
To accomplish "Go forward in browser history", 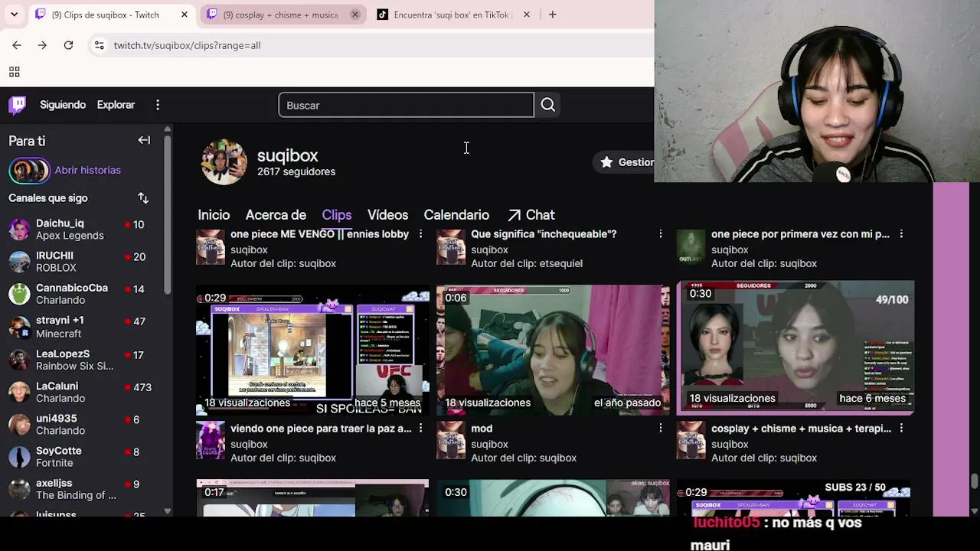I will [x=42, y=45].
